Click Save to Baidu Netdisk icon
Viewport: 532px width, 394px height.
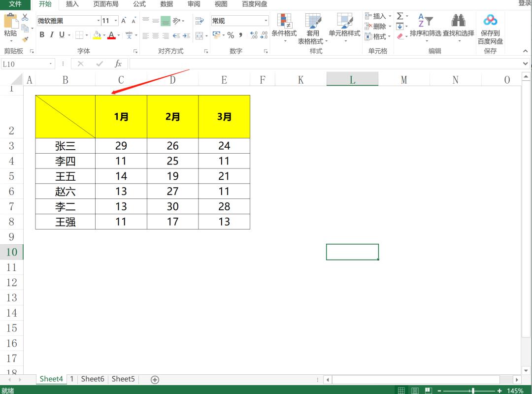click(490, 21)
